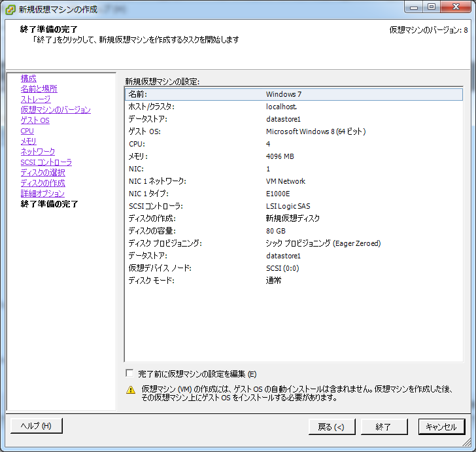
Task: Go to the ディスクの作成 step link
Action: [42, 183]
